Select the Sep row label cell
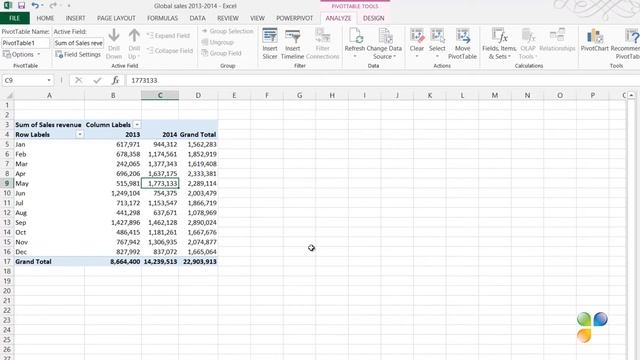 coord(49,222)
